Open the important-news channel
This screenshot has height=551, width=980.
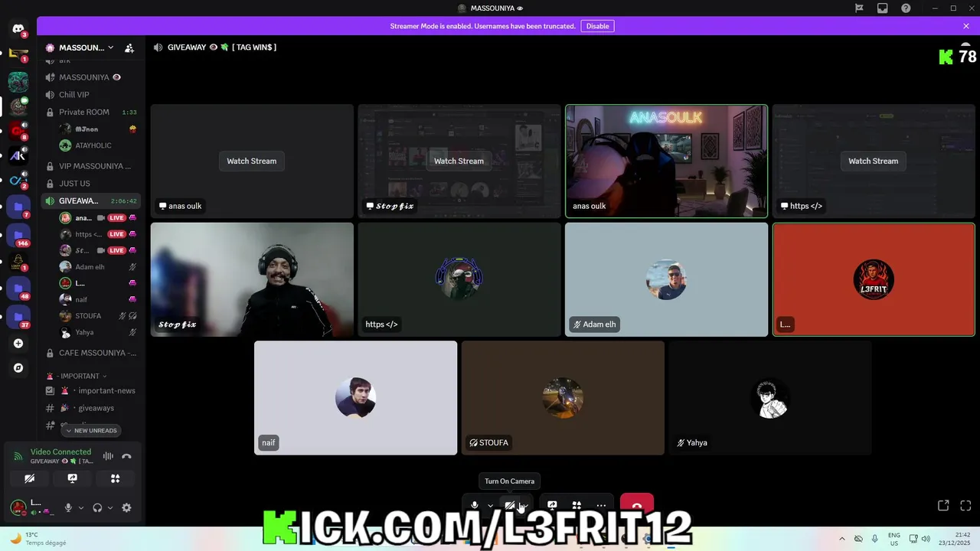click(90, 390)
